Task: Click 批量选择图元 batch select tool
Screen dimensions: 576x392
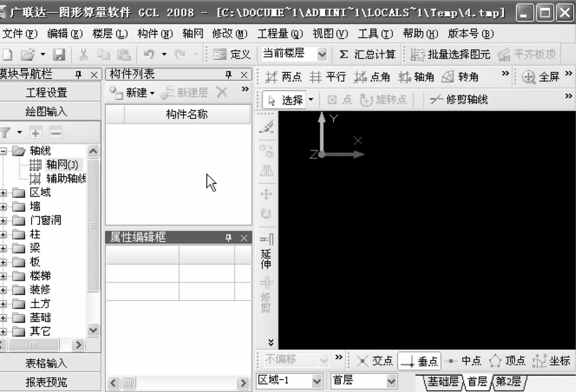Action: [x=450, y=54]
